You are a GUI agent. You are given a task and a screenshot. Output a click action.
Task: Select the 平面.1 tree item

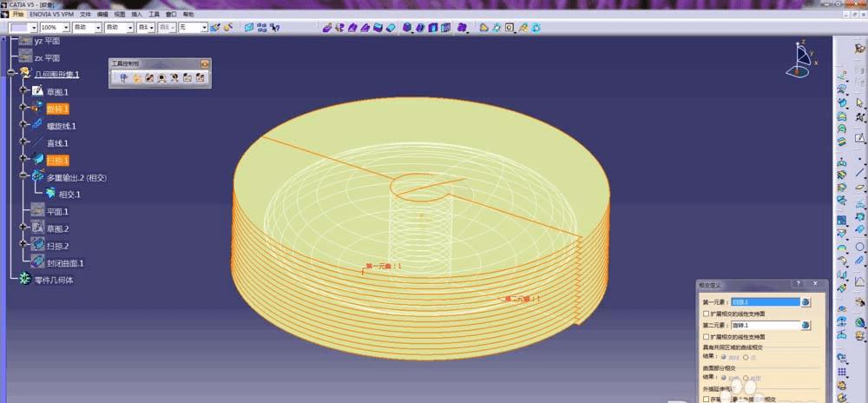point(57,211)
